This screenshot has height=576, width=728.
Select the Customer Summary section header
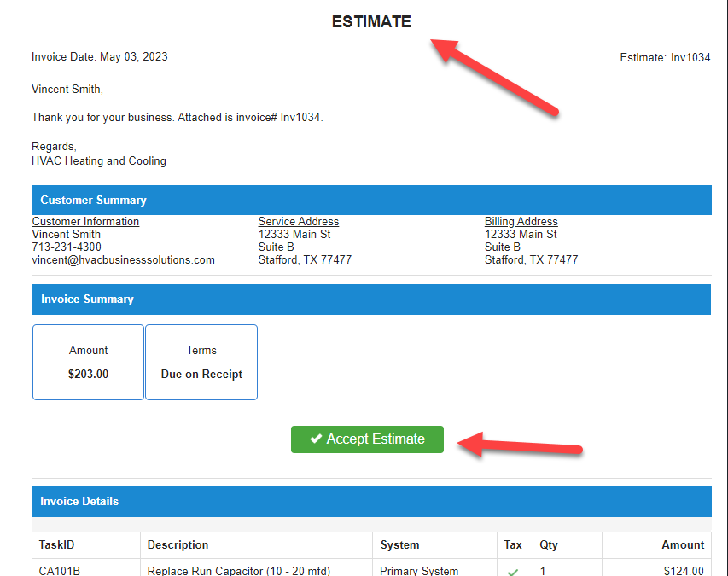point(92,200)
